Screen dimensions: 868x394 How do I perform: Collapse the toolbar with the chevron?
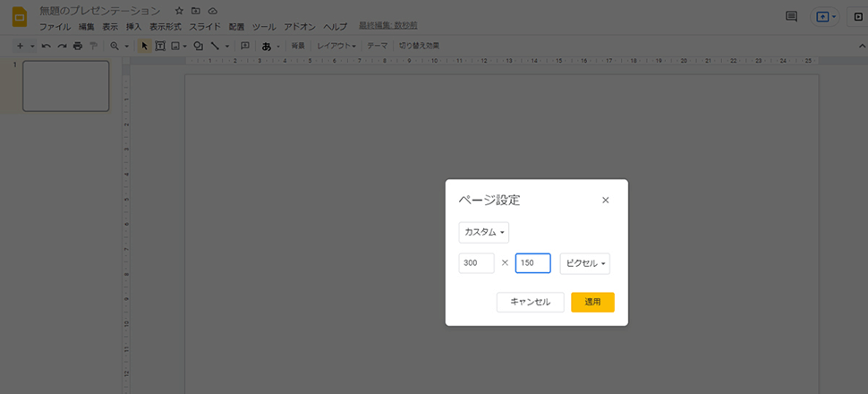tap(860, 46)
